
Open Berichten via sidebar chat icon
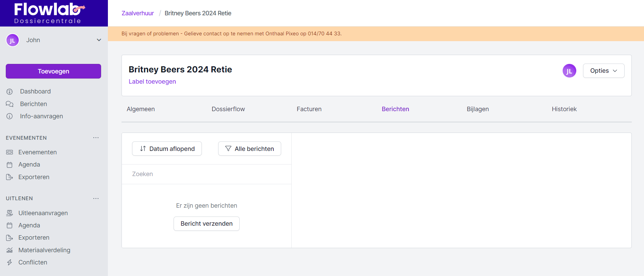click(10, 104)
